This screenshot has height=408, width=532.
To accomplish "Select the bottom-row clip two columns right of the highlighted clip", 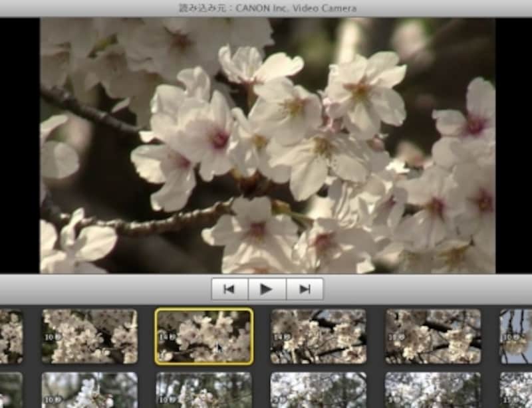I will (x=433, y=390).
